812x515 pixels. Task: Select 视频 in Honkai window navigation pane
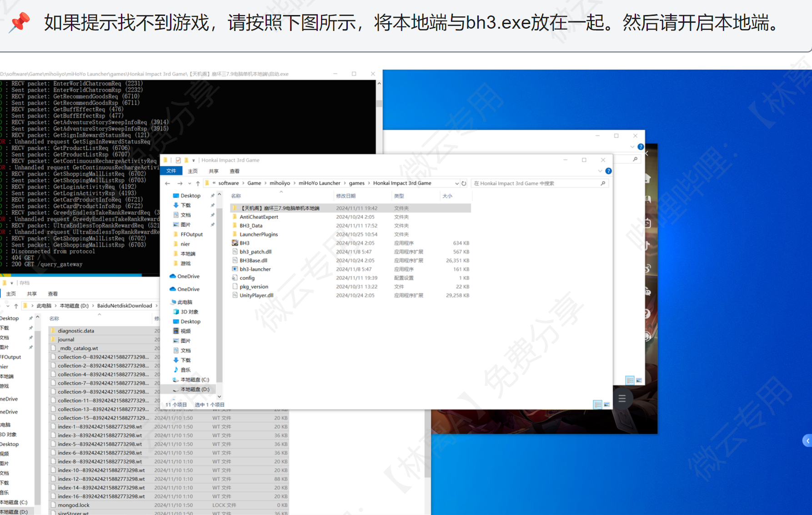pos(185,331)
